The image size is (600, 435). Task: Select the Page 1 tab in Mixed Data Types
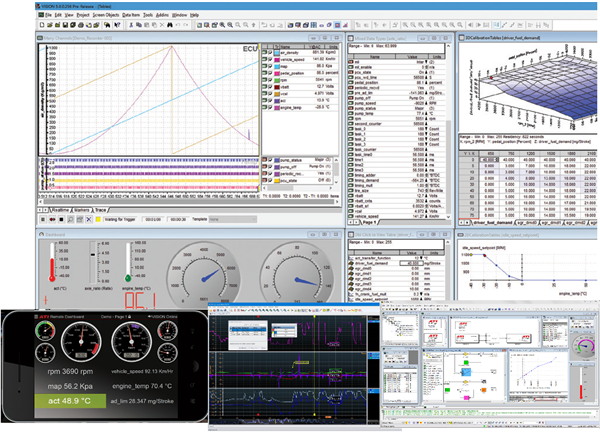pyautogui.click(x=369, y=222)
